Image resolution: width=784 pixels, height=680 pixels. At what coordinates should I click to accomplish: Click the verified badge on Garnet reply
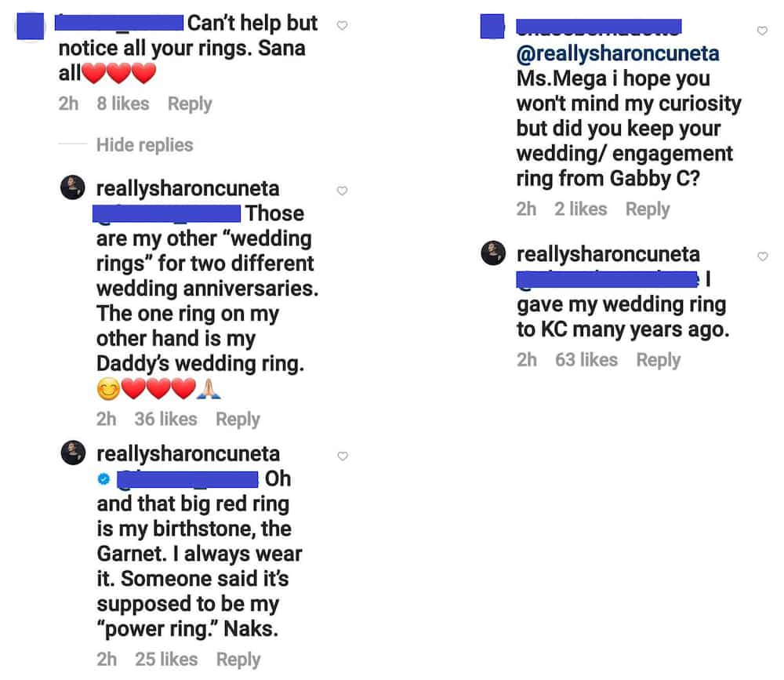[103, 479]
